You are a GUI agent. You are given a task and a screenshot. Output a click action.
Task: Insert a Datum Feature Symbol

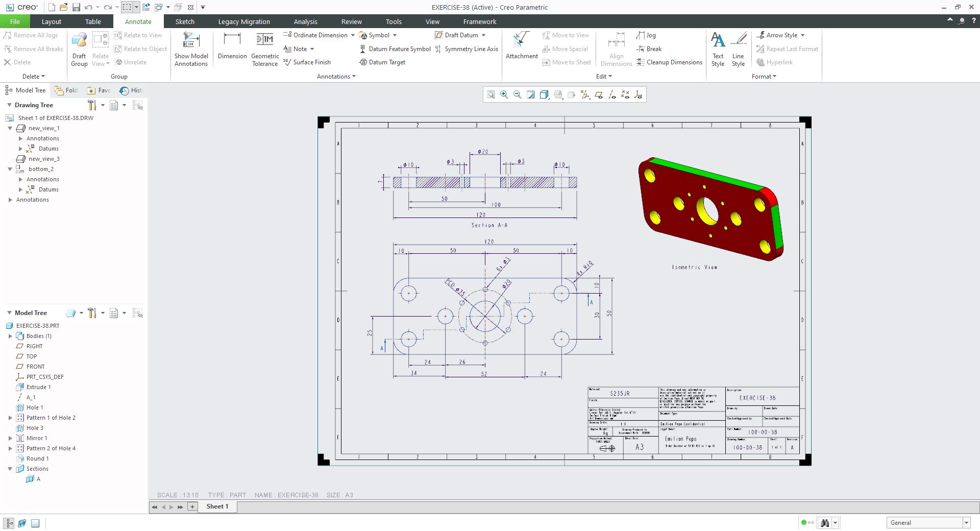click(395, 49)
